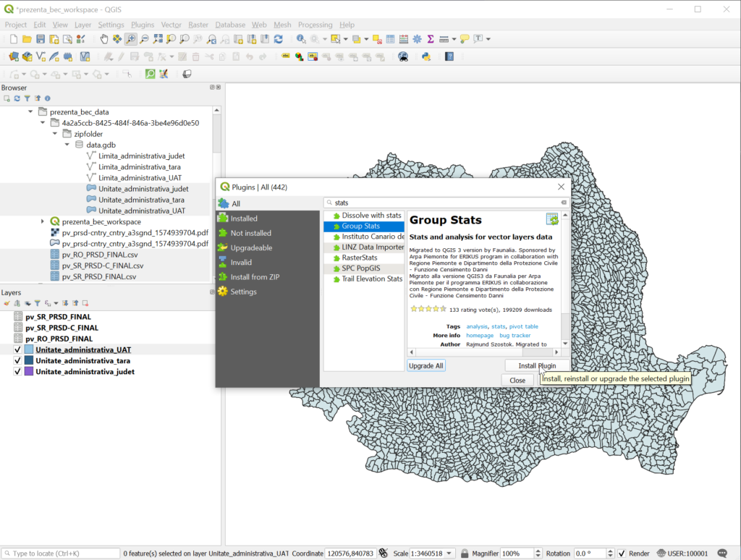Filter the Browser panel with funnel icon
Screen dimensions: 741x560
tap(27, 98)
